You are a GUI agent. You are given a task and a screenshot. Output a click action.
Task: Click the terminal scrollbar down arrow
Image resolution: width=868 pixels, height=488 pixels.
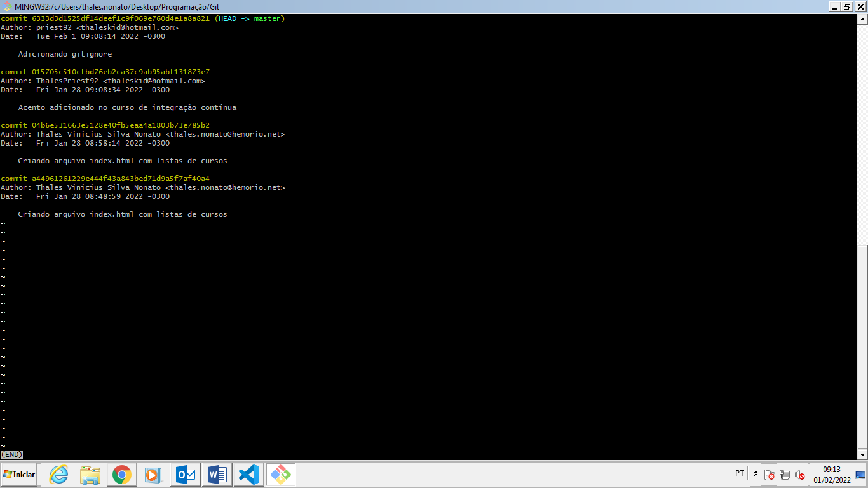pos(862,454)
